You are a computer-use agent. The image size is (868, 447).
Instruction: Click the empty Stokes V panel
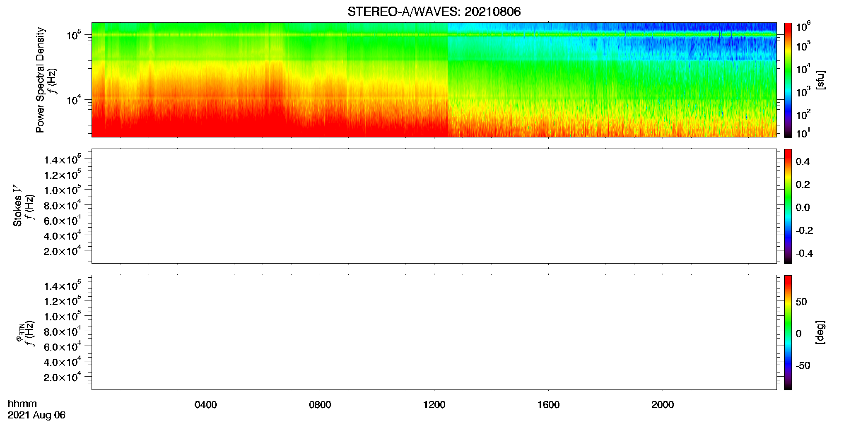434,206
